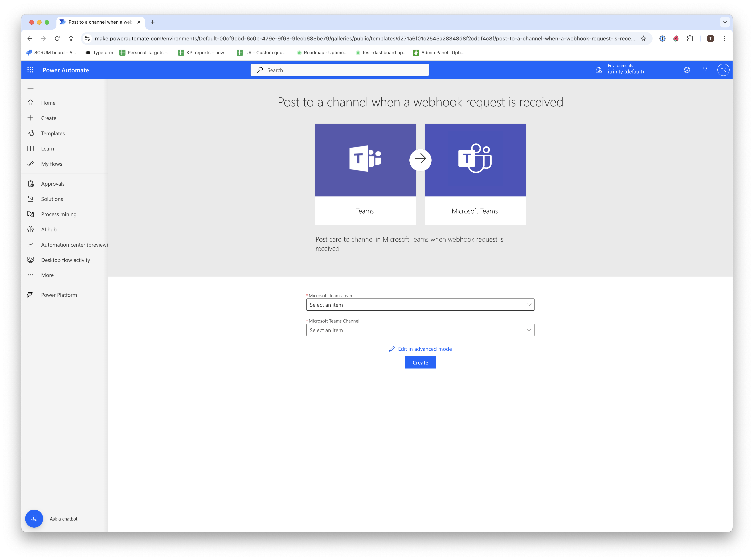
Task: Open the app launcher waffle icon
Action: coord(30,70)
